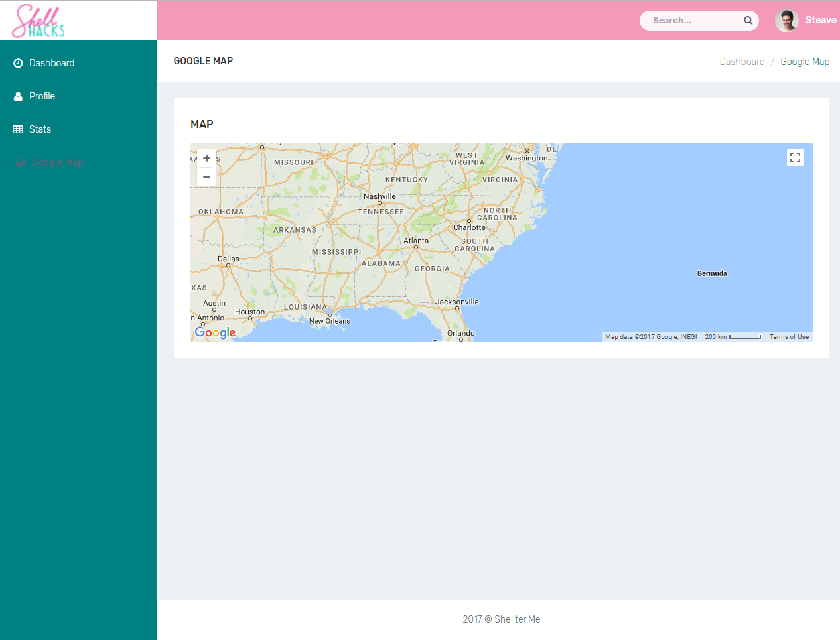Viewport: 840px width, 640px height.
Task: Click the 2017 © Shellter.Me footer text
Action: 502,619
